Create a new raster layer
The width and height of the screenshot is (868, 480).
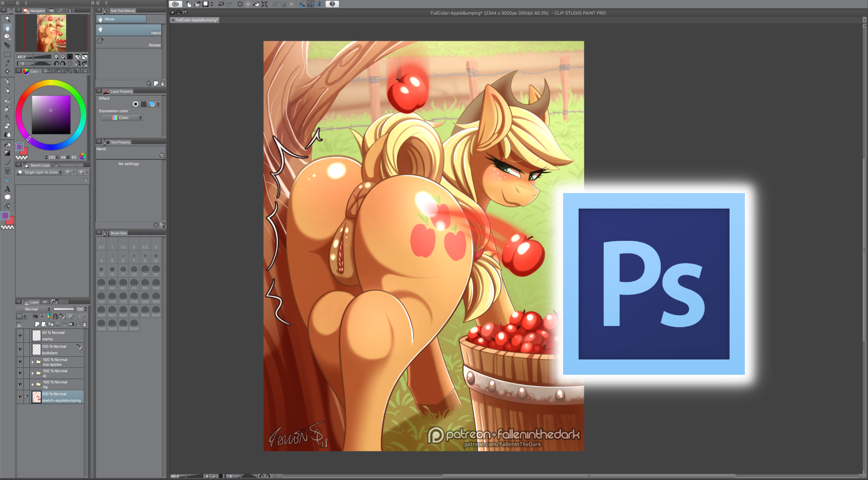pos(37,324)
